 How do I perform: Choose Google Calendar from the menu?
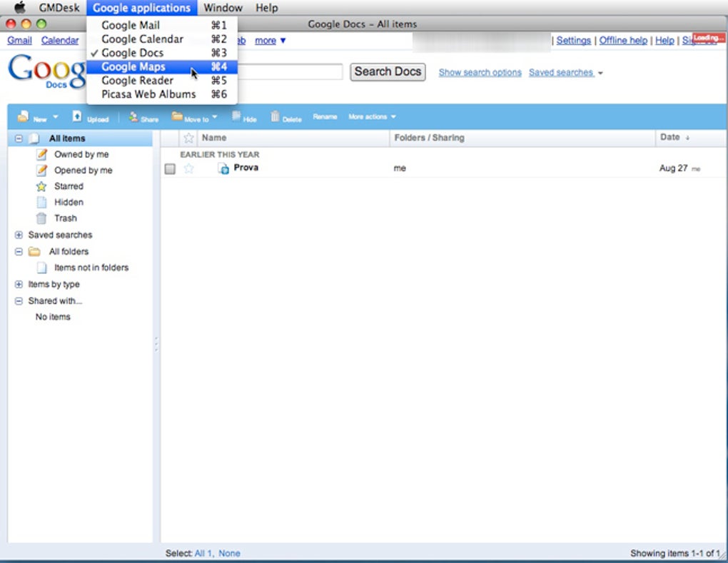tap(162, 39)
